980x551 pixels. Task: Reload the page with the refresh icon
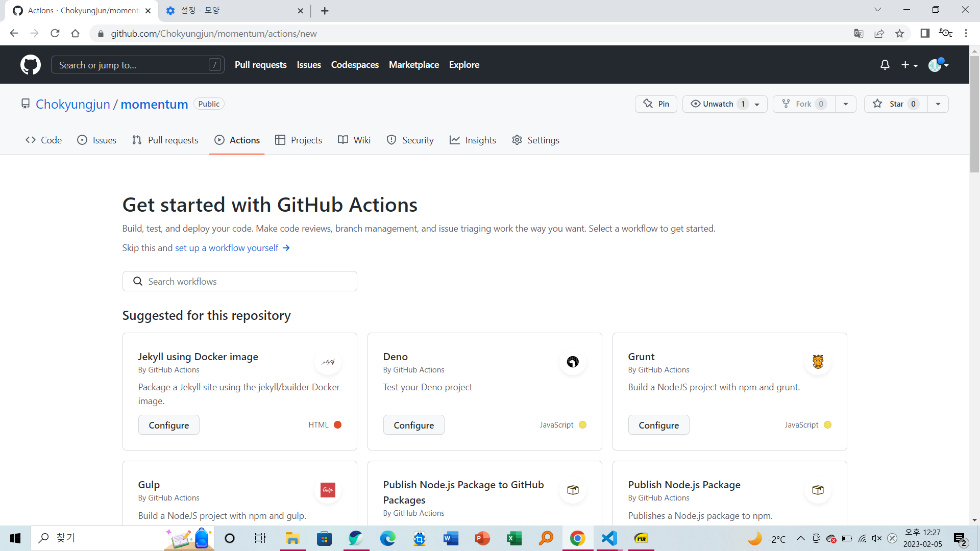click(x=55, y=34)
